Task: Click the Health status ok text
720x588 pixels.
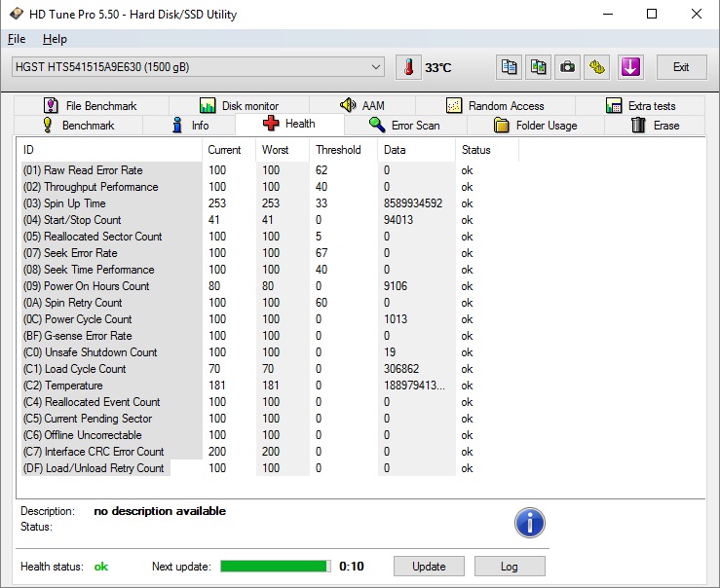Action: (101, 567)
